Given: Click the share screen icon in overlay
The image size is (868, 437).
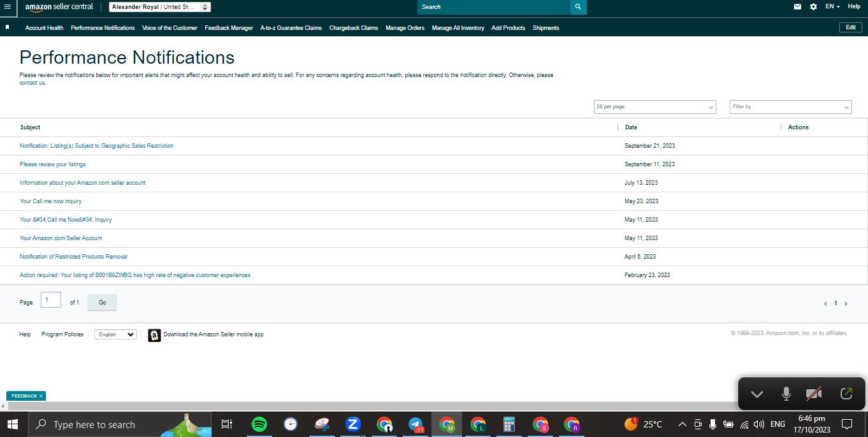Looking at the screenshot, I should click(x=846, y=394).
